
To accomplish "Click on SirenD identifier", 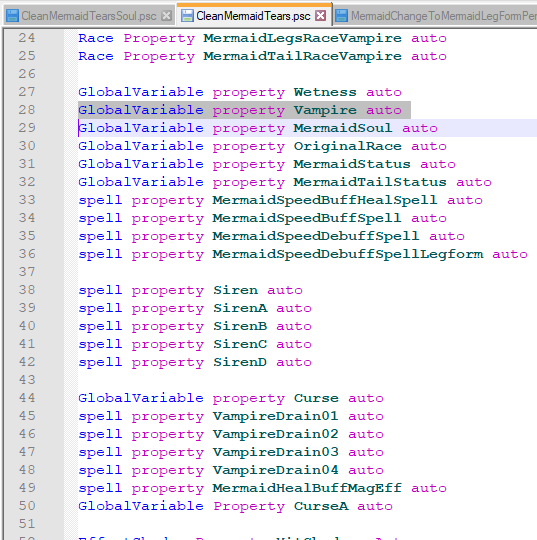I will pyautogui.click(x=240, y=362).
